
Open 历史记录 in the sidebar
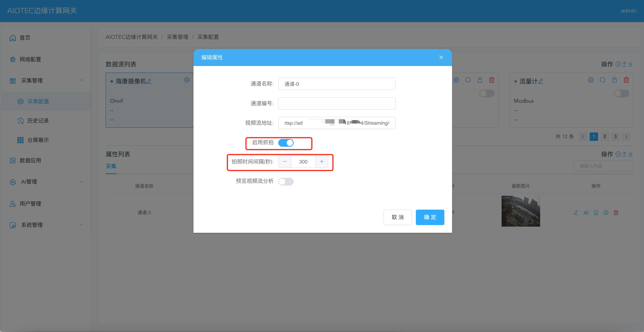(x=38, y=121)
